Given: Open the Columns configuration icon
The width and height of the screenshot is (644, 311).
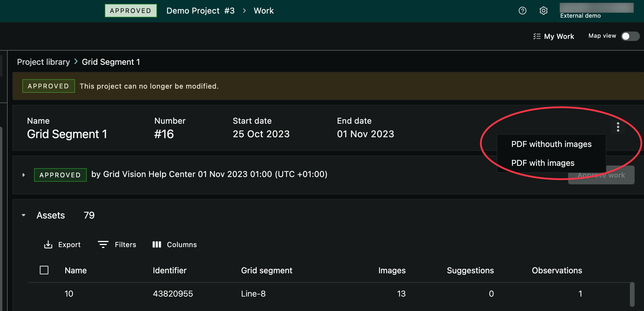Looking at the screenshot, I should click(157, 244).
